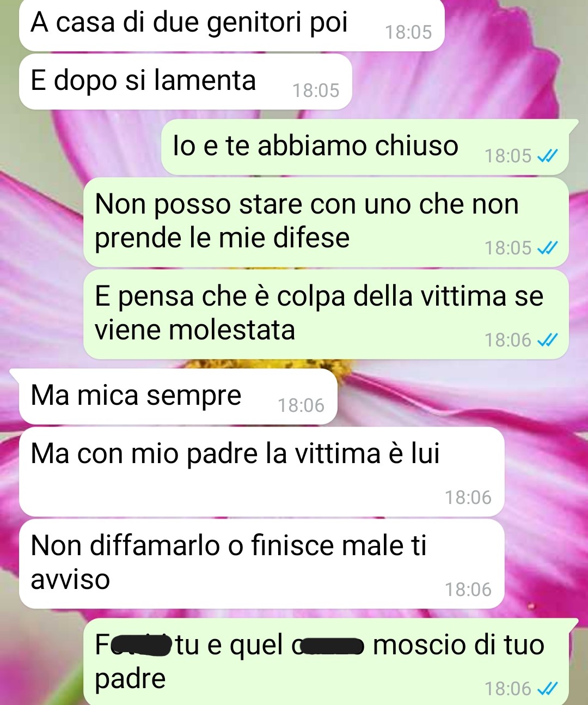Click the second blacked-out word before 'moscio'
Screen dimensions: 588x705
pyautogui.click(x=332, y=646)
